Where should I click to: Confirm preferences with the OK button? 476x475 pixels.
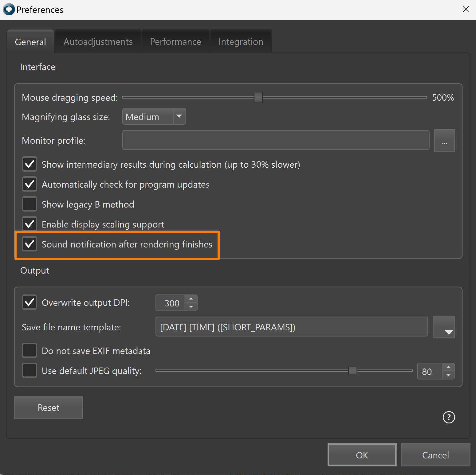(x=362, y=455)
